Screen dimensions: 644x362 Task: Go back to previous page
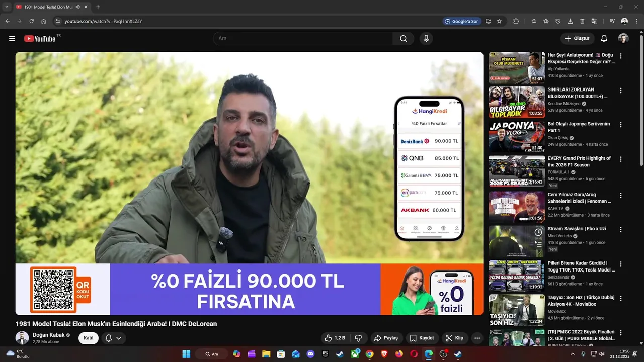pos(8,21)
